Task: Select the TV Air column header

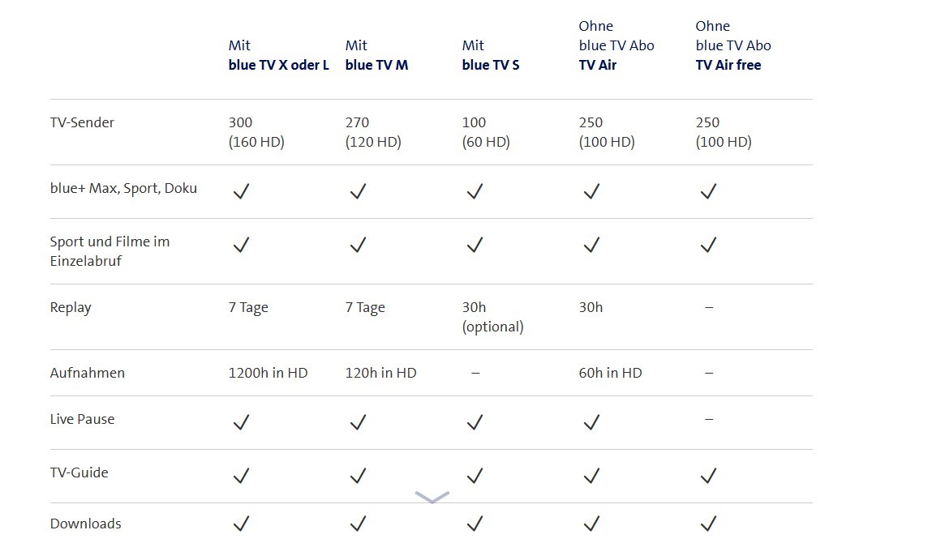Action: coord(598,65)
